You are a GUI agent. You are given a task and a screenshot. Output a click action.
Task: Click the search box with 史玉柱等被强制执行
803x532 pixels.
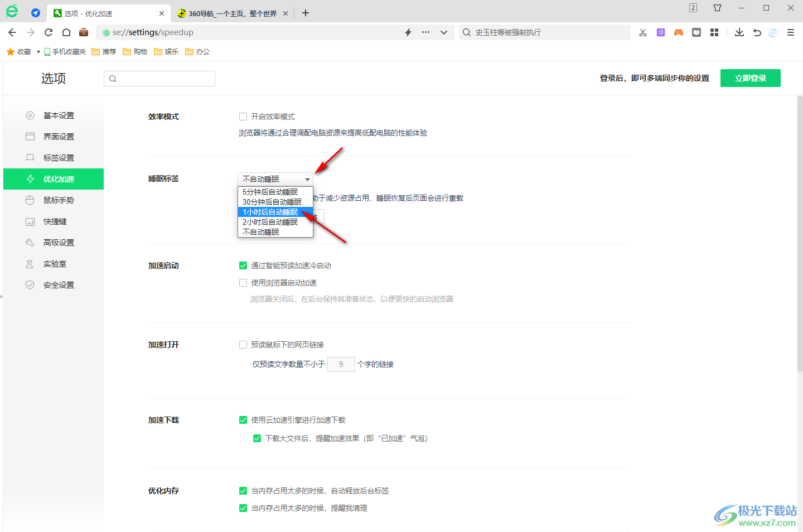[544, 32]
